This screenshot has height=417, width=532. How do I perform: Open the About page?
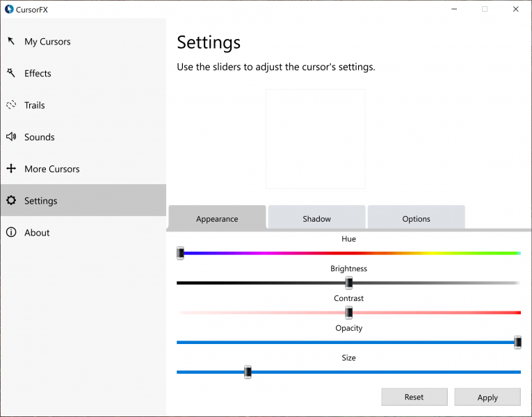[83, 233]
